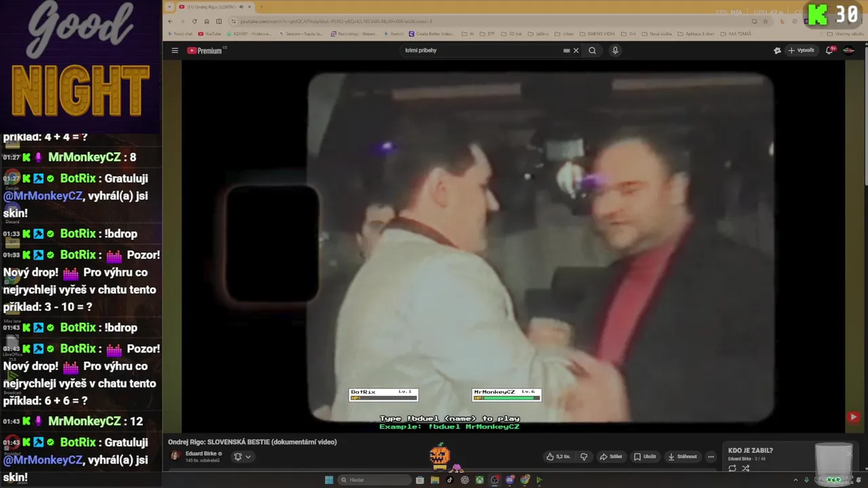Screen dimensions: 868x488
Task: Open a new browser tab with plus
Action: point(261,7)
